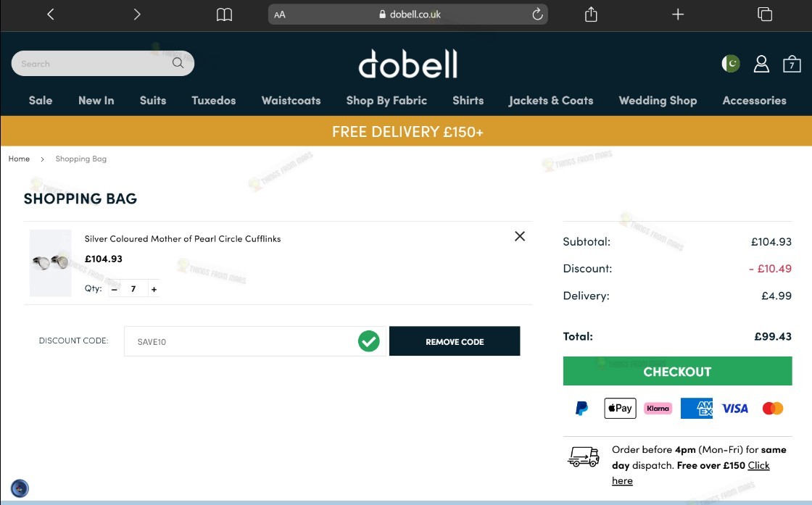Open the Sale menu
The width and height of the screenshot is (812, 505).
pyautogui.click(x=41, y=101)
